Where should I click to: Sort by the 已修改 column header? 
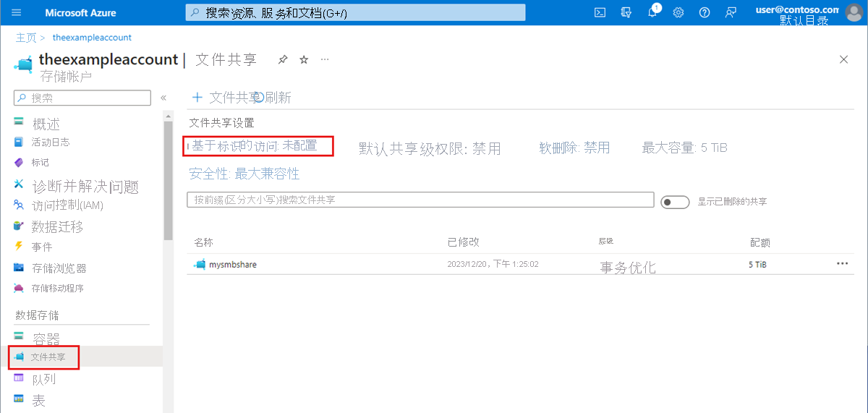tap(464, 242)
